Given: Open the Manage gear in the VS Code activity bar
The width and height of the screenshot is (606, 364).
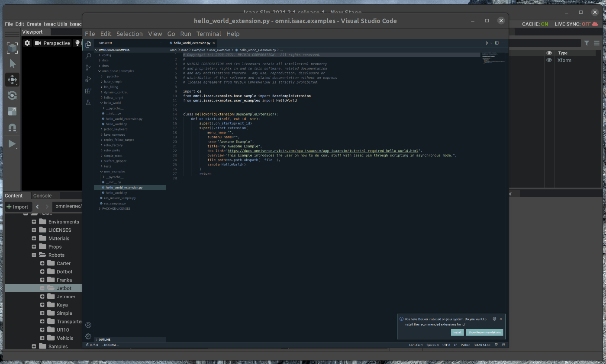Looking at the screenshot, I should click(x=88, y=336).
